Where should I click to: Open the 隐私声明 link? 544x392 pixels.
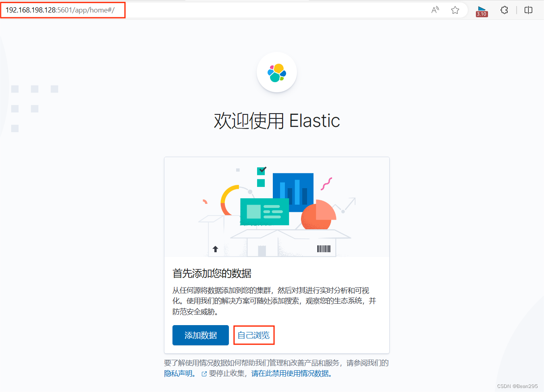(179, 373)
